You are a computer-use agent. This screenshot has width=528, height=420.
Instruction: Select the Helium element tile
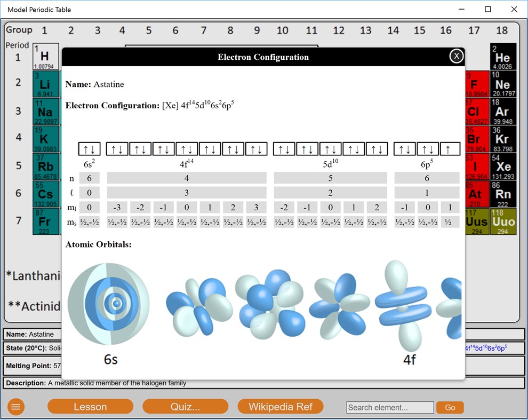[x=502, y=55]
